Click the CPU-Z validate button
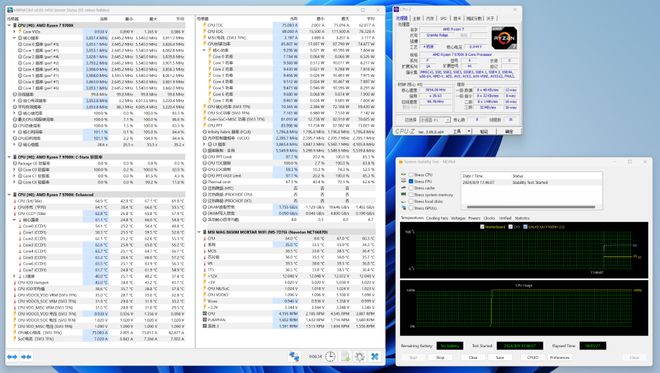The width and height of the screenshot is (660, 373). (x=484, y=131)
